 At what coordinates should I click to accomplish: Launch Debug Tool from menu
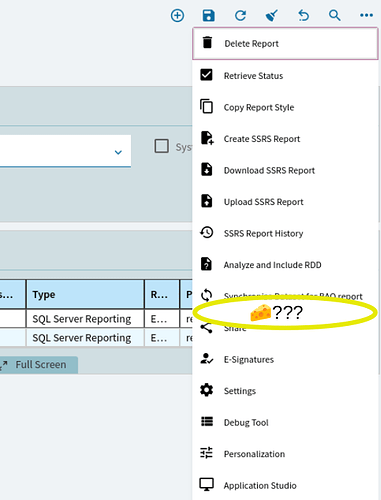[x=285, y=422]
